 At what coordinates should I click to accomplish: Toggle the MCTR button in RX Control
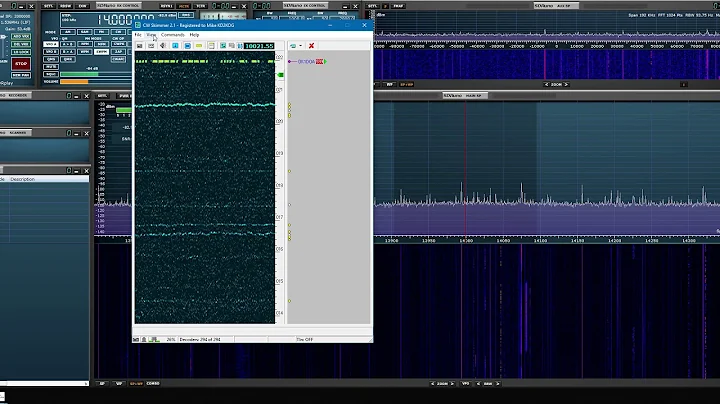[x=184, y=6]
